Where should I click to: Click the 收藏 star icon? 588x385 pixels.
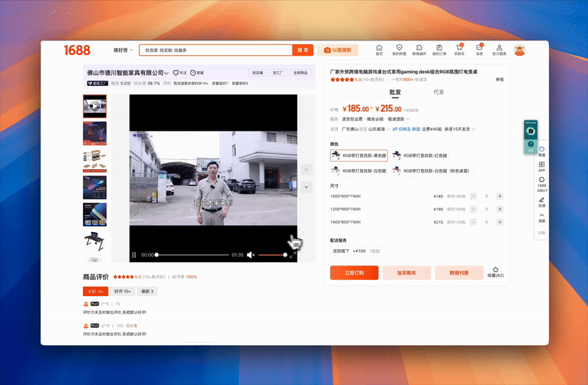click(495, 270)
